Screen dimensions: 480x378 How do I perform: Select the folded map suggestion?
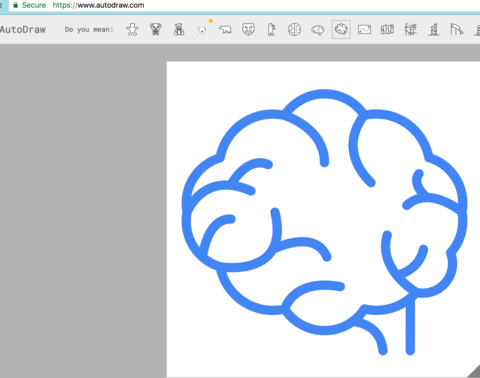tap(387, 30)
